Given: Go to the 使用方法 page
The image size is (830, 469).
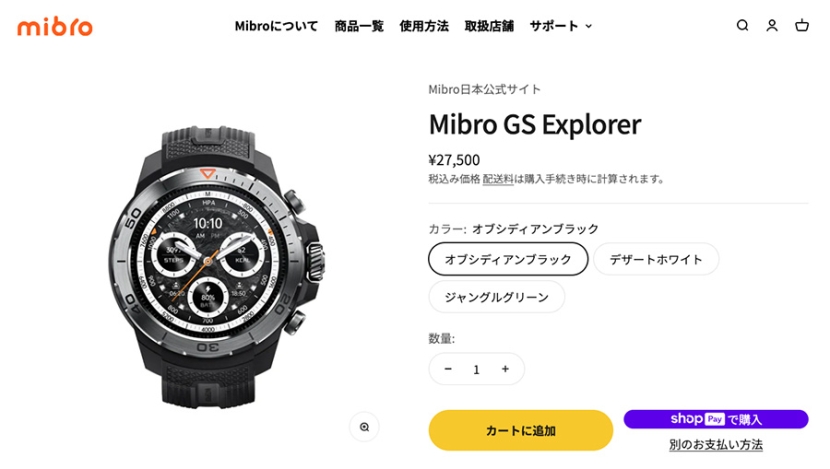Looking at the screenshot, I should point(424,26).
